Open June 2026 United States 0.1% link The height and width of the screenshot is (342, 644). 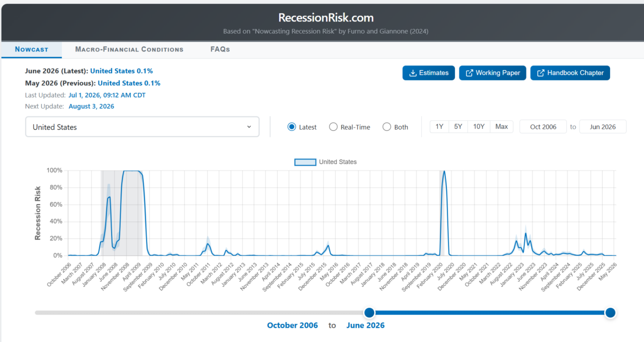coord(121,71)
